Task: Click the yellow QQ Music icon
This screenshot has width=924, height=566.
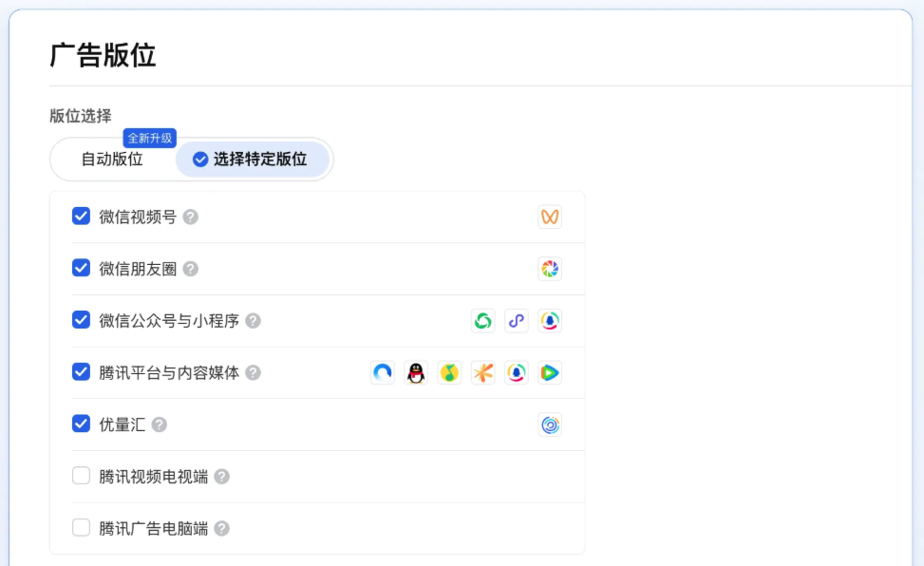Action: coord(449,372)
